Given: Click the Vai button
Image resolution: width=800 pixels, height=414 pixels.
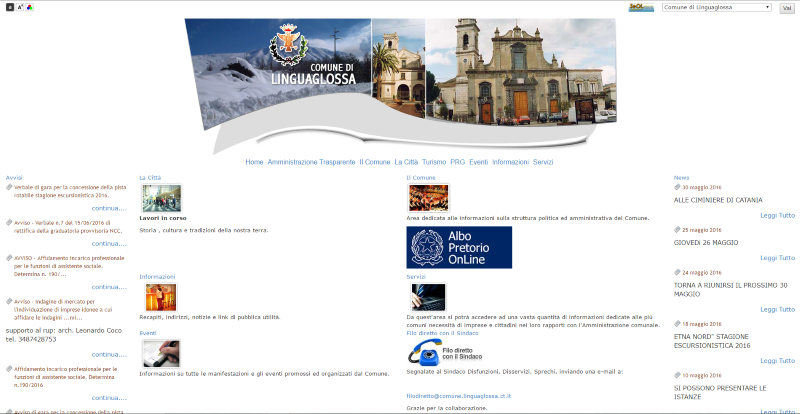Looking at the screenshot, I should pyautogui.click(x=786, y=8).
